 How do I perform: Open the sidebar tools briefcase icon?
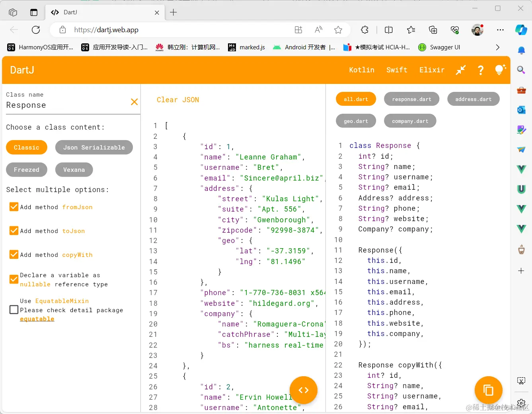pyautogui.click(x=521, y=90)
